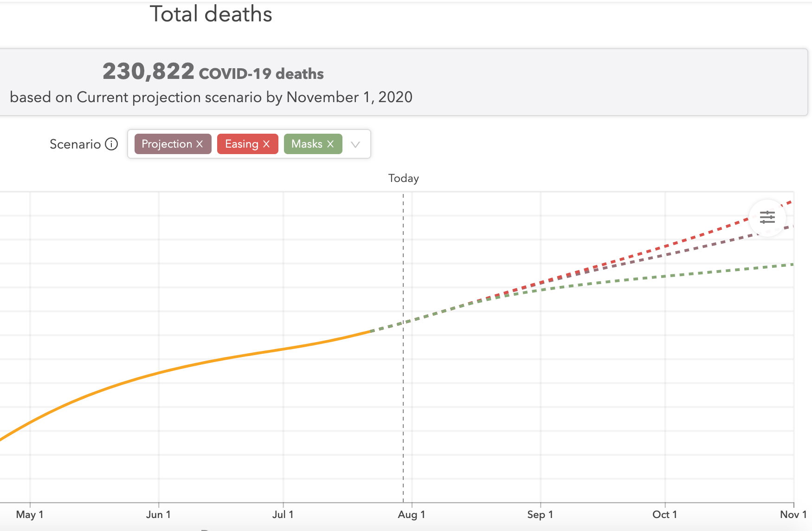The image size is (812, 531).
Task: Remove the Masks scenario tag
Action: [x=330, y=144]
